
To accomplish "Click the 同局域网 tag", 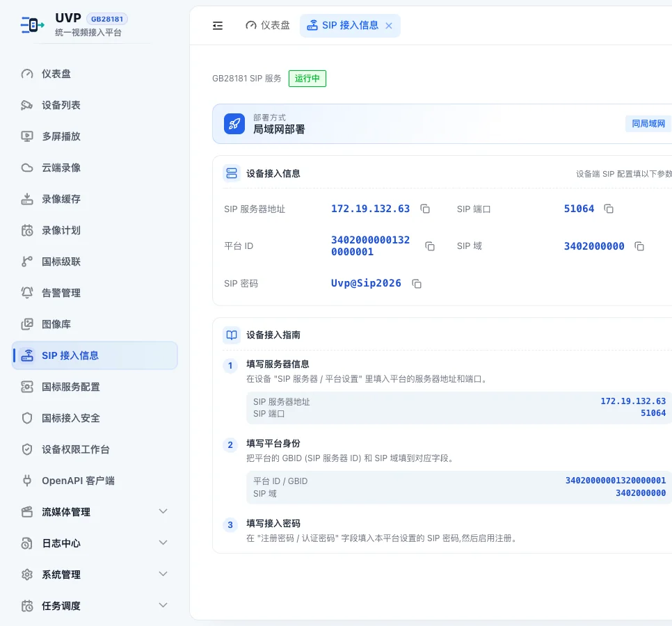I will [x=648, y=123].
